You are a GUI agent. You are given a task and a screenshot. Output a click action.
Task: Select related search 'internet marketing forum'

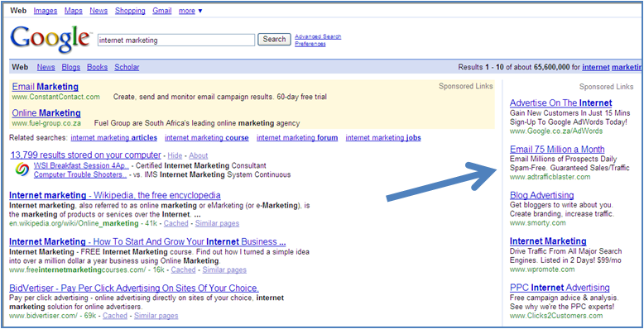click(x=297, y=138)
